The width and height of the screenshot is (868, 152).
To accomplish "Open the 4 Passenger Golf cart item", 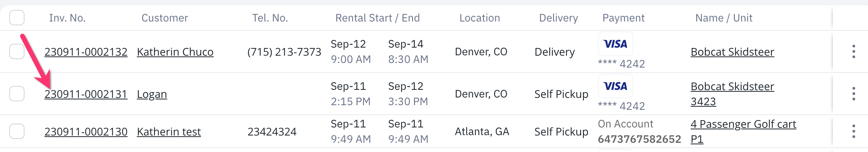I will tap(744, 124).
